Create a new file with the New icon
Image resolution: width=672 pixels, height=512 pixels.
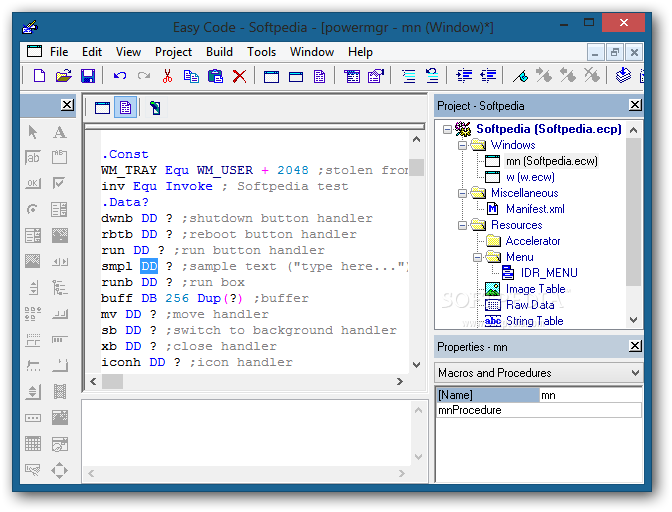coord(39,76)
